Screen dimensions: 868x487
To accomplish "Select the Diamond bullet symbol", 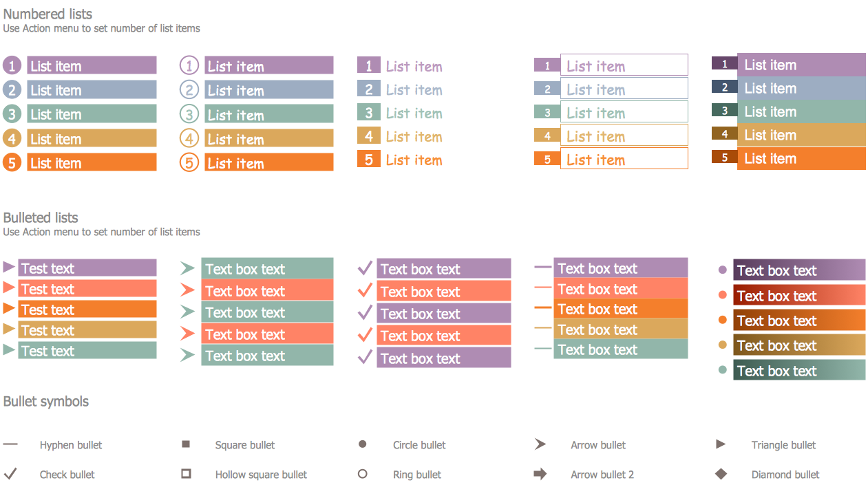I will tap(721, 474).
